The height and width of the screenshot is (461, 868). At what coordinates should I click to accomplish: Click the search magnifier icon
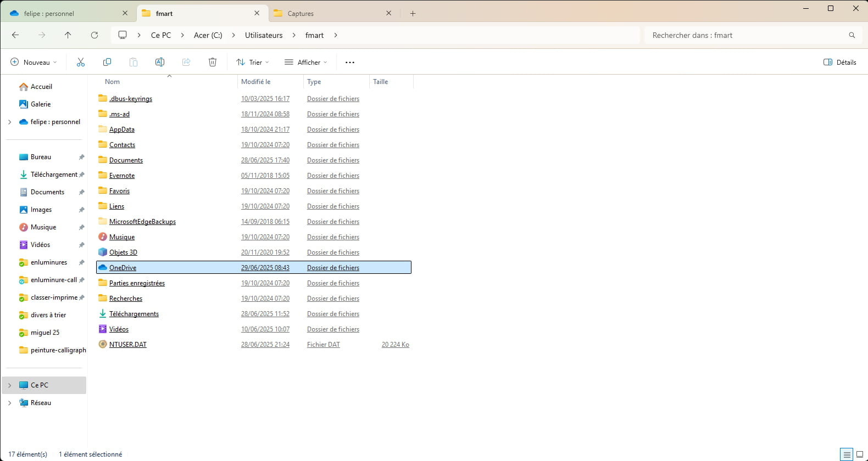tap(852, 35)
